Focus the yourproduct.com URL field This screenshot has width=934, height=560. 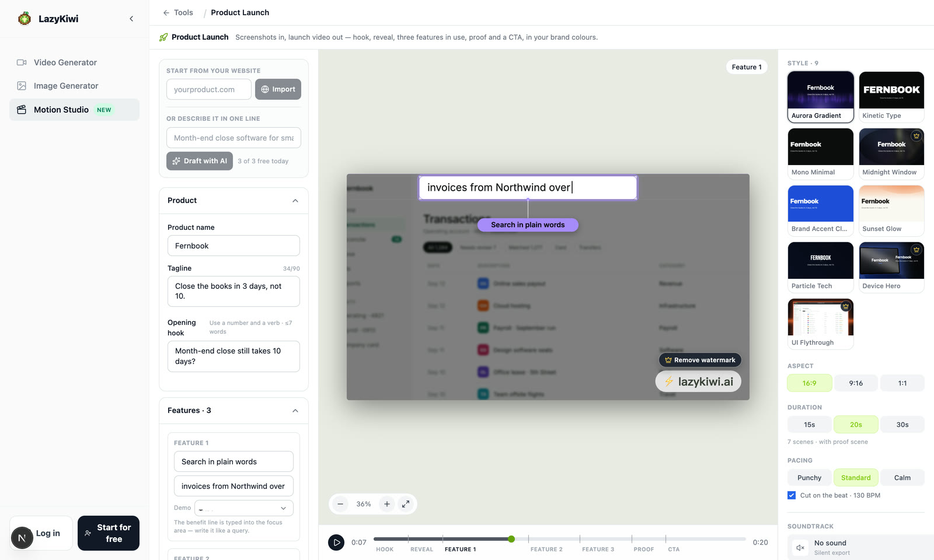(209, 89)
